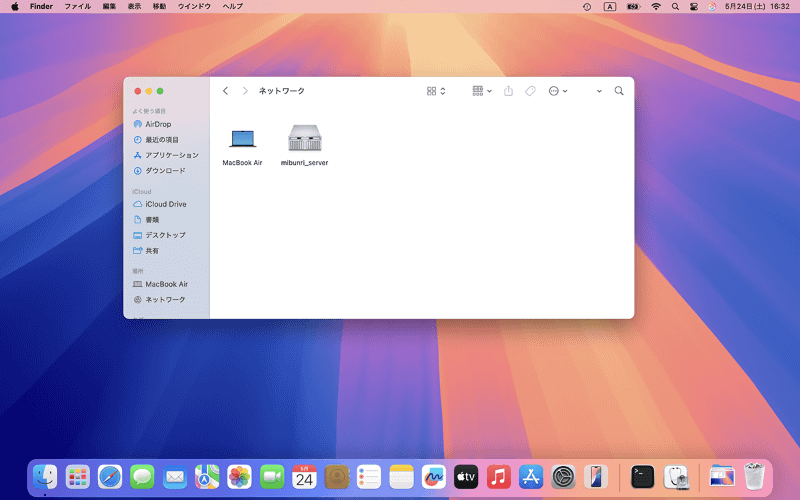Open Disk Utility from the Dock
Image resolution: width=800 pixels, height=500 pixels.
(677, 478)
